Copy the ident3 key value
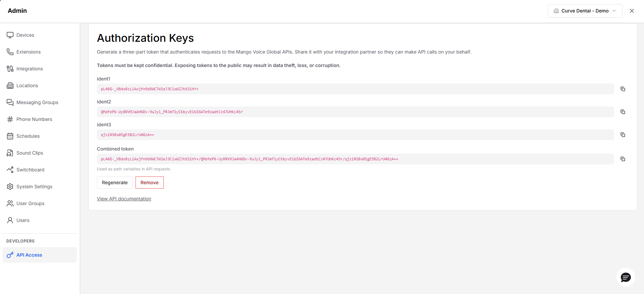Screen dimensions: 644x294 [x=623, y=135]
